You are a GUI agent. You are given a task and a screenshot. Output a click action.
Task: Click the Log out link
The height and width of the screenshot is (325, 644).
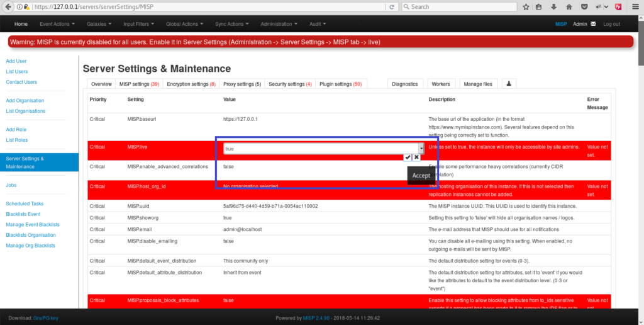click(611, 25)
